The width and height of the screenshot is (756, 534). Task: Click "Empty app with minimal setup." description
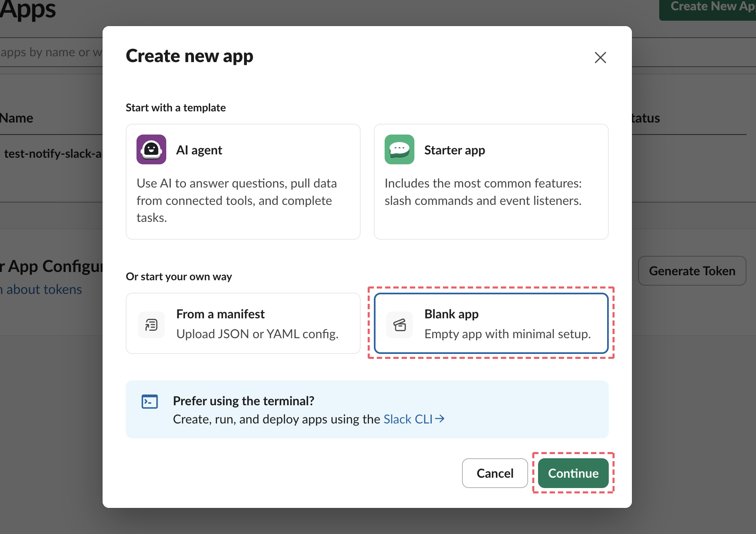tap(508, 334)
